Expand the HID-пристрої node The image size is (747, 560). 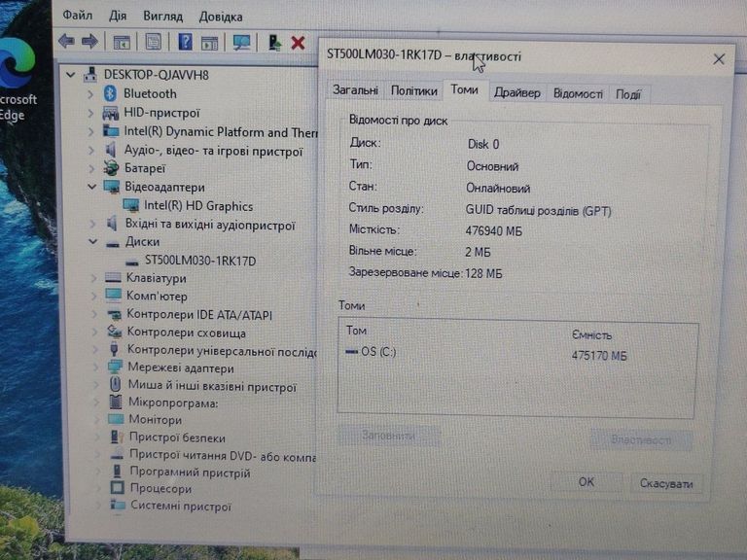pos(91,114)
